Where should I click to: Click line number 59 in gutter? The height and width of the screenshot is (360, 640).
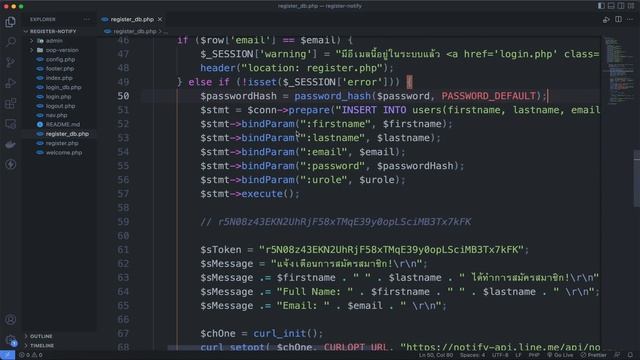(123, 222)
